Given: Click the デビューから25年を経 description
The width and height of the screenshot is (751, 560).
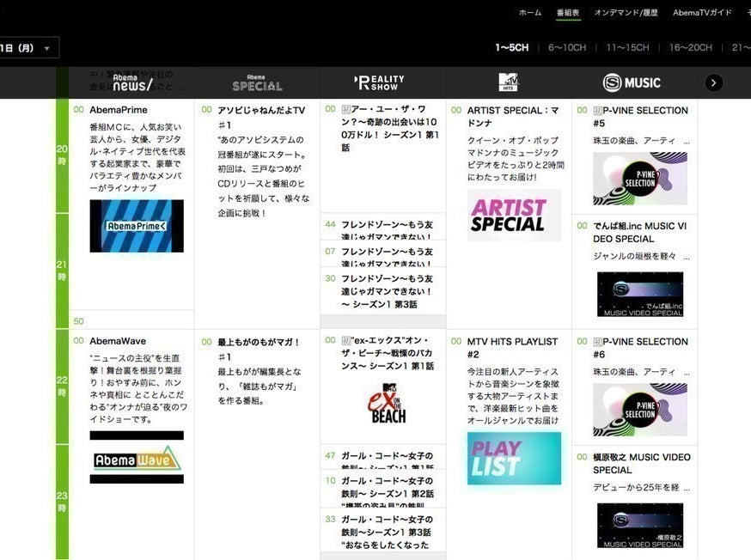Looking at the screenshot, I should (641, 488).
